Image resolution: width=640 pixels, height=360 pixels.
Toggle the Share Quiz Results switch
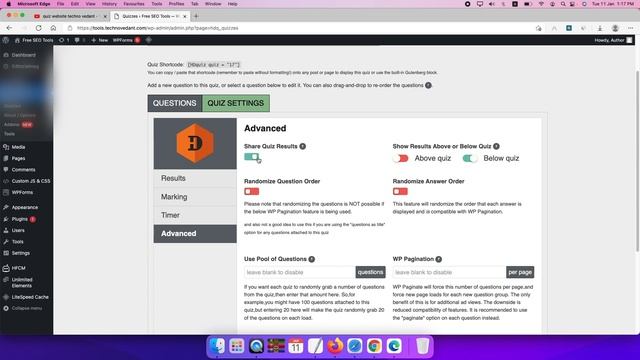coord(251,157)
